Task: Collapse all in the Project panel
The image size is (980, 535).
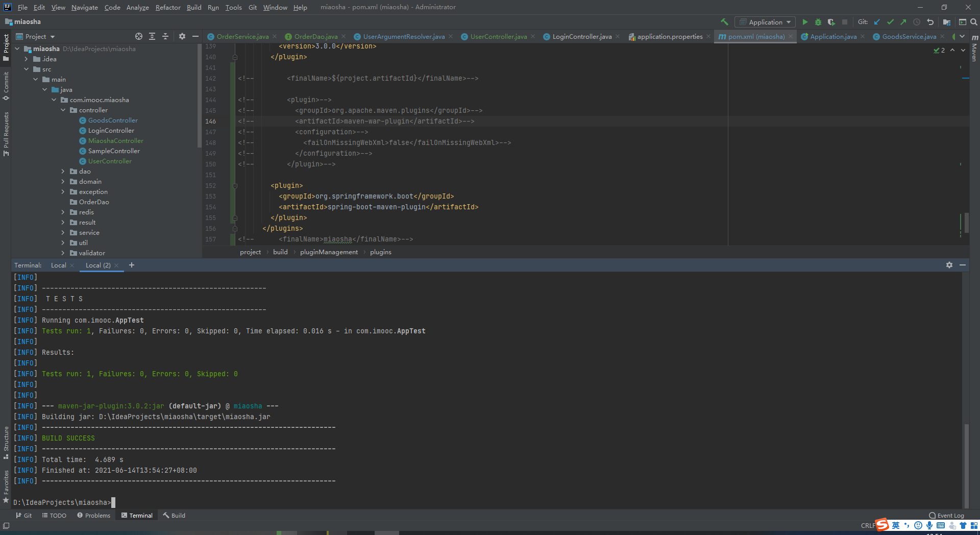Action: coord(165,36)
